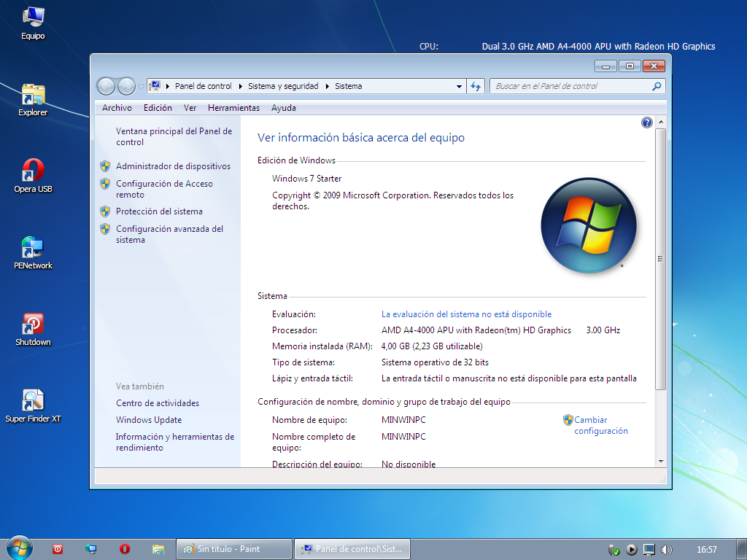Open the Ver menu
The image size is (747, 560).
(190, 107)
